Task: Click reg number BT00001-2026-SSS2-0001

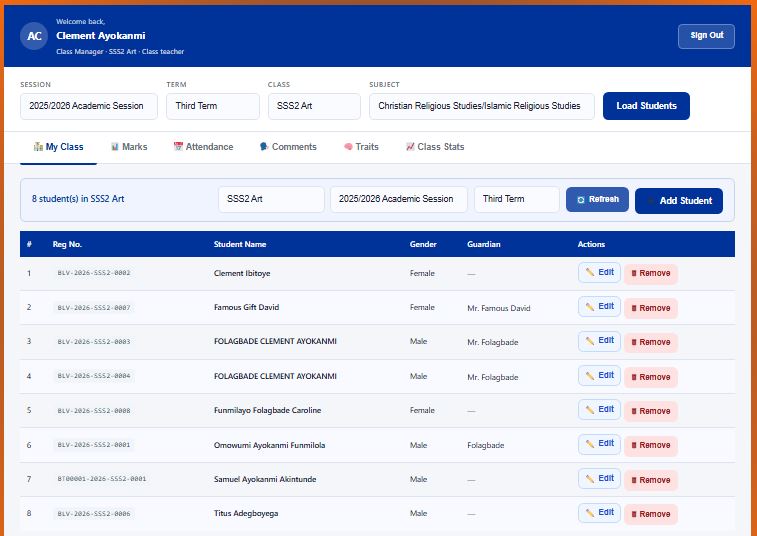Action: pos(102,479)
